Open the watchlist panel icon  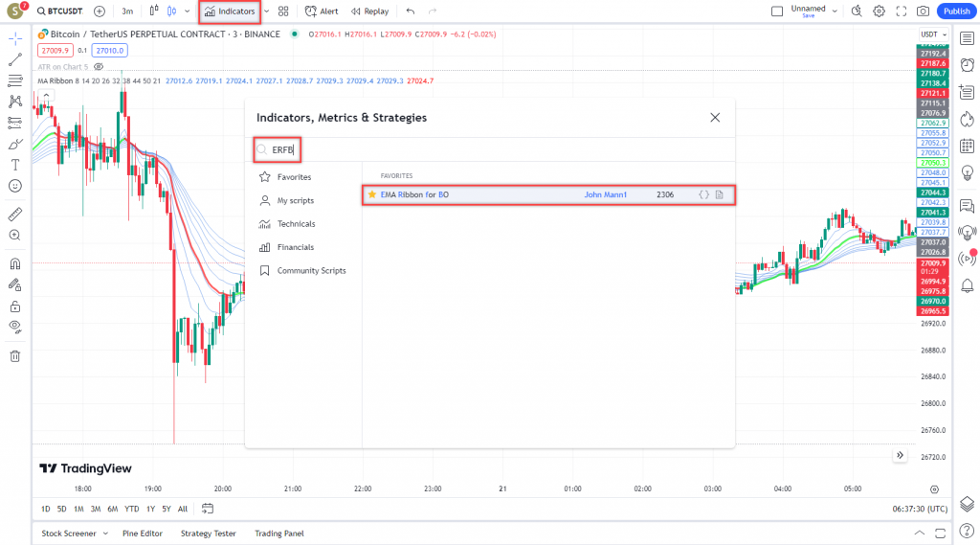pos(967,39)
